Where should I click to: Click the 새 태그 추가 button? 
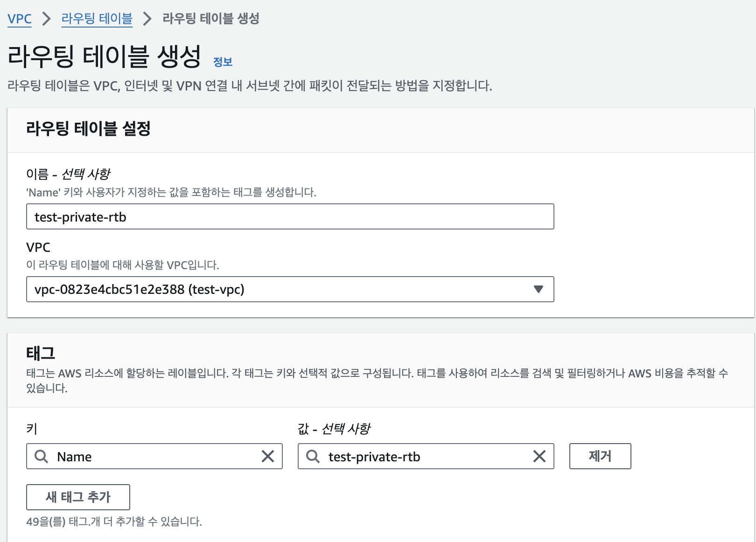coord(78,497)
